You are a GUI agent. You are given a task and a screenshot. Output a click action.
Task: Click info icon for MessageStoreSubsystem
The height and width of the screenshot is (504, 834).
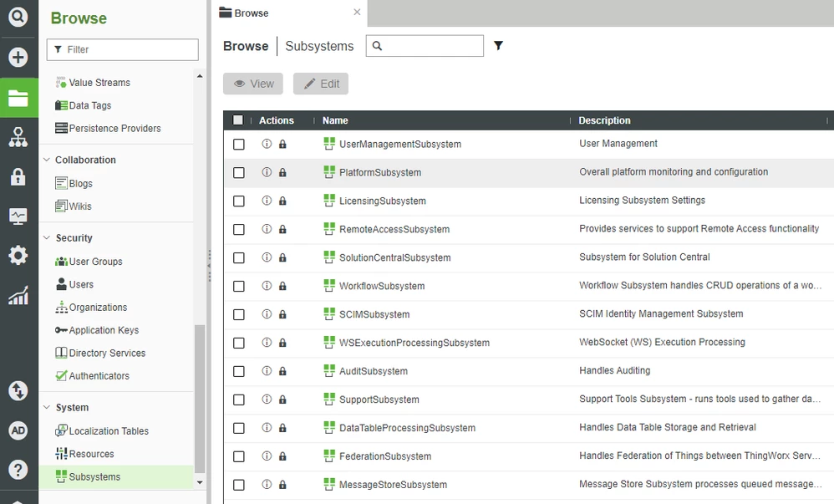267,484
